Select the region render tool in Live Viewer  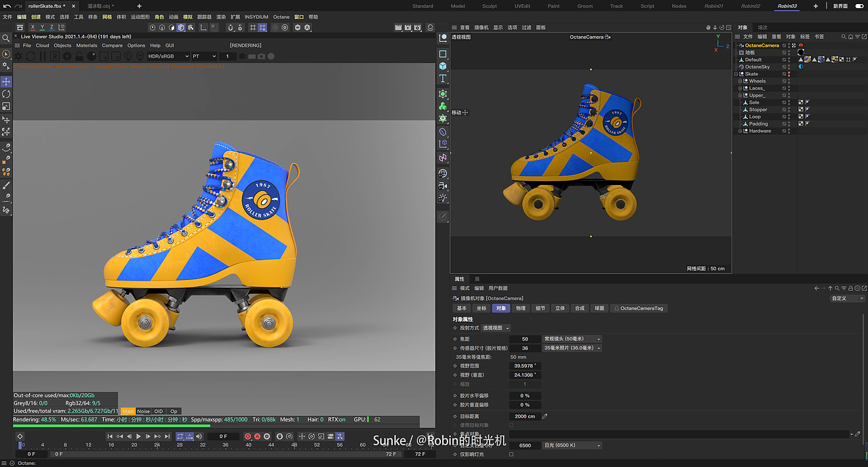[x=54, y=56]
